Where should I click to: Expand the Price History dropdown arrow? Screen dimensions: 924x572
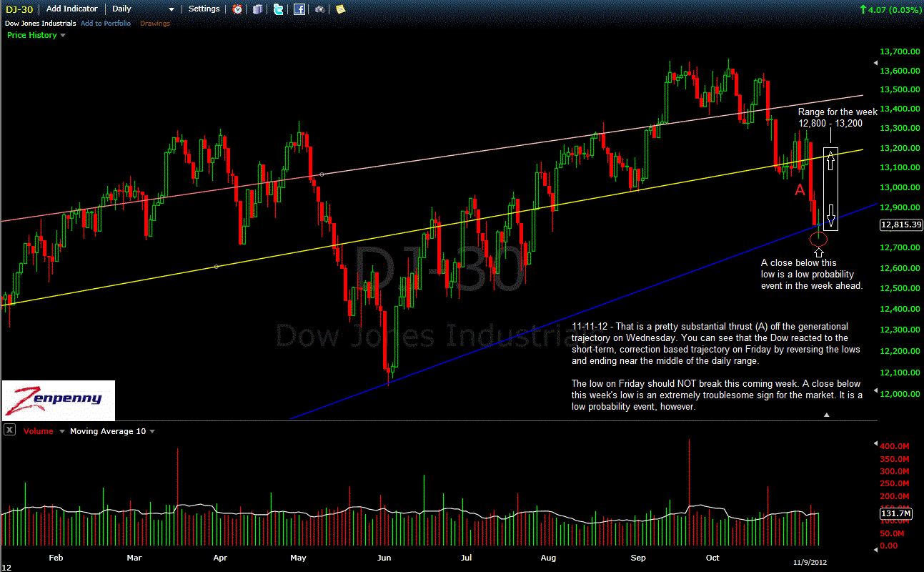[x=63, y=35]
